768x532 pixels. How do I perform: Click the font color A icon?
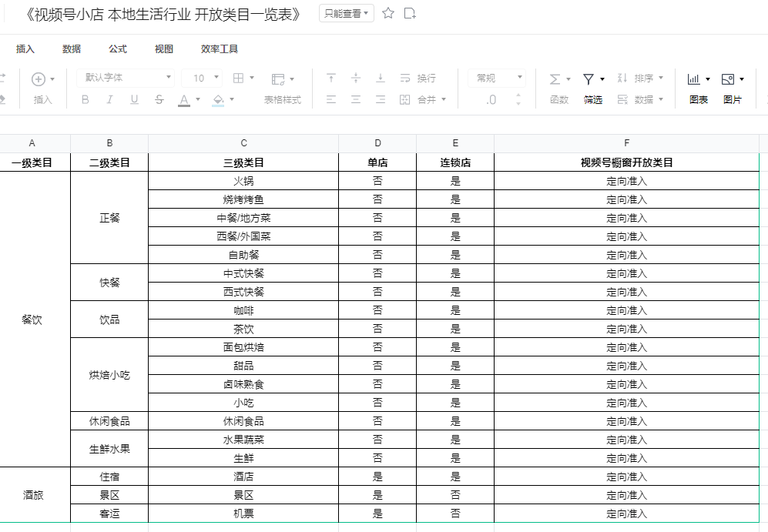tap(184, 100)
